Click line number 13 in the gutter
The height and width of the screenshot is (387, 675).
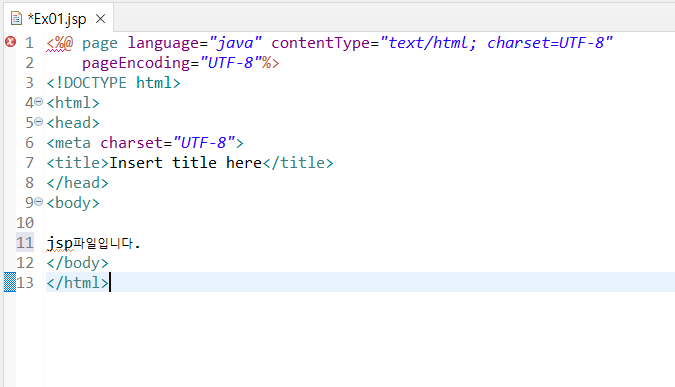tap(25, 283)
